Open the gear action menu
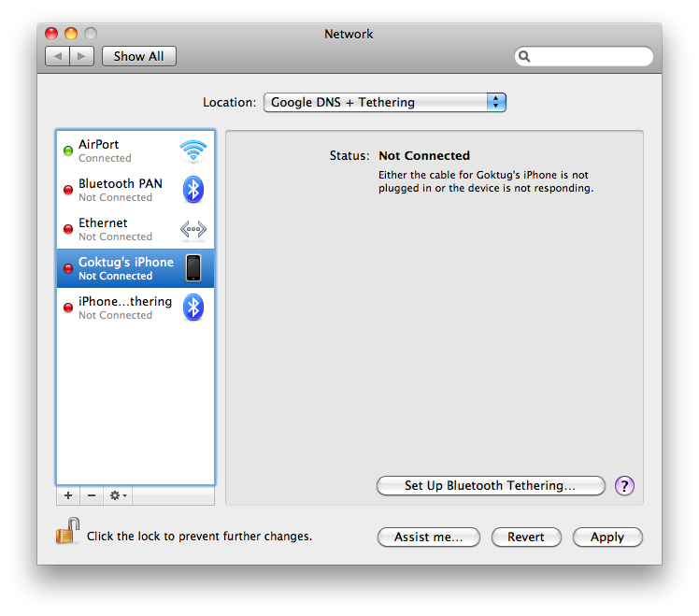 tap(118, 495)
